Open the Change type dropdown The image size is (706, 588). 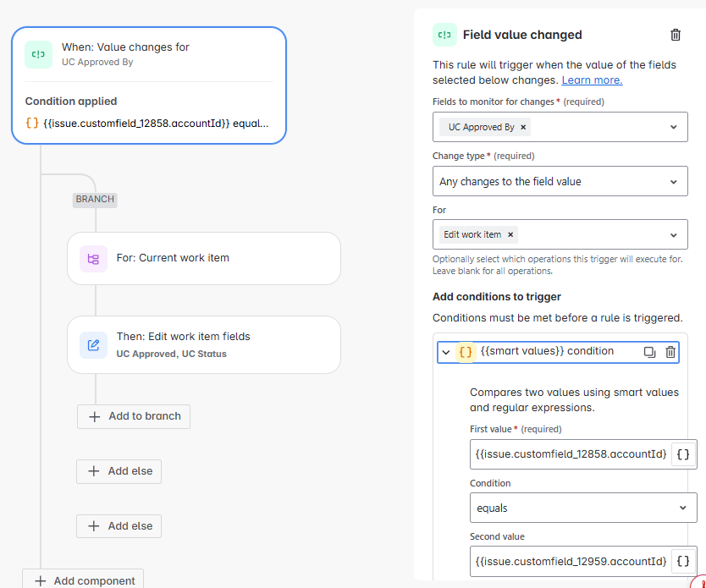click(x=560, y=181)
